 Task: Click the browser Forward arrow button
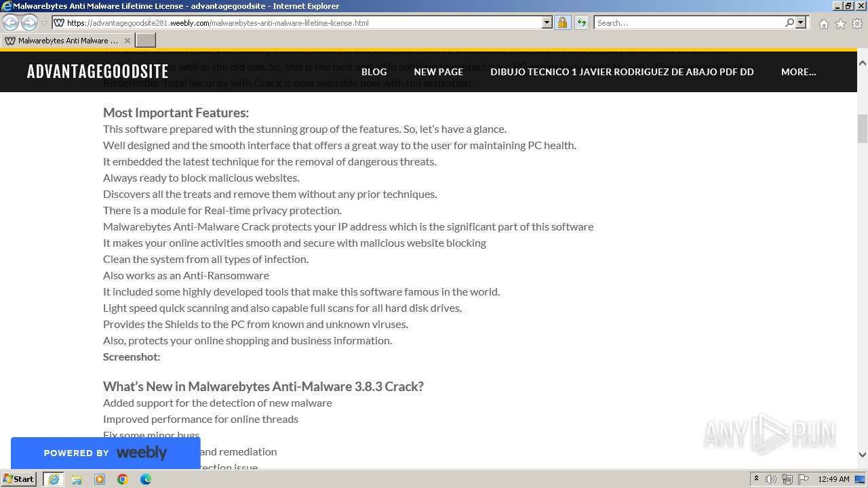29,22
